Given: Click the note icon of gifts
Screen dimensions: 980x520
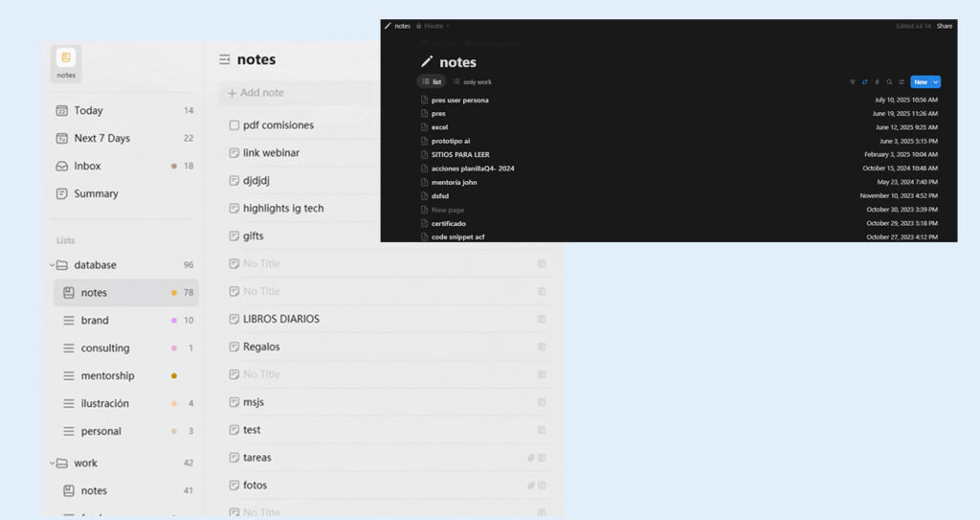Looking at the screenshot, I should (x=234, y=236).
